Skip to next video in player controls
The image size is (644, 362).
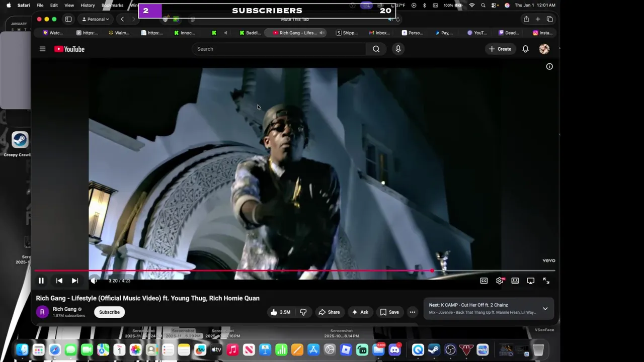coord(74,281)
